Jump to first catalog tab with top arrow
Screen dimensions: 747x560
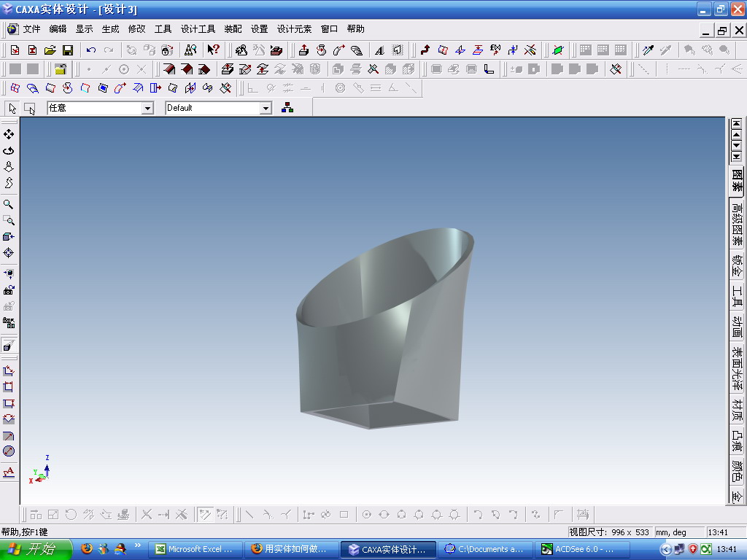point(737,122)
